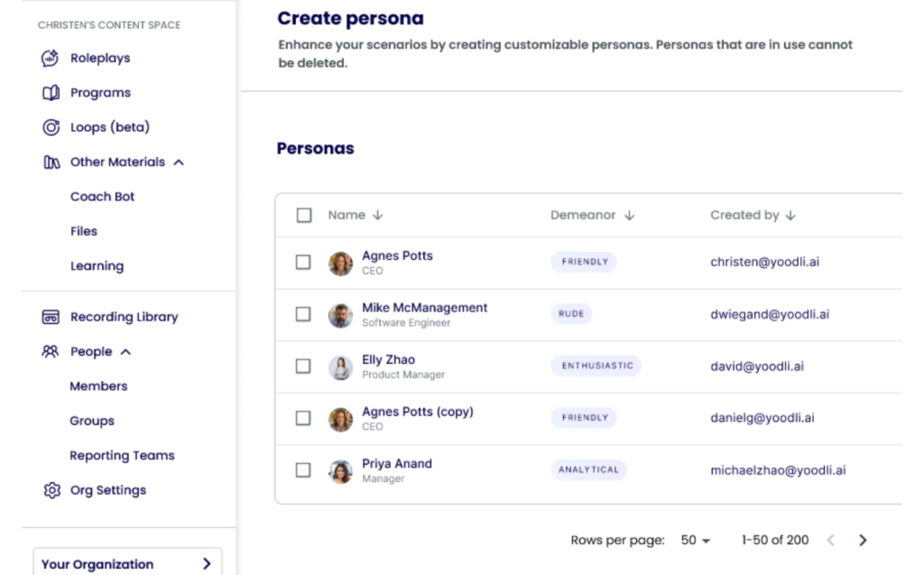
Task: Open Coach Bot in the sidebar
Action: pyautogui.click(x=102, y=197)
